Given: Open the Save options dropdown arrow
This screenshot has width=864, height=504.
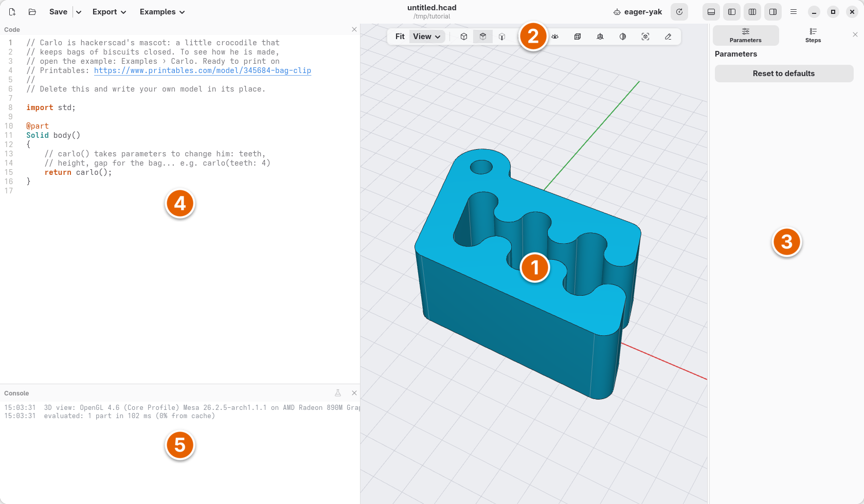Looking at the screenshot, I should [x=79, y=12].
